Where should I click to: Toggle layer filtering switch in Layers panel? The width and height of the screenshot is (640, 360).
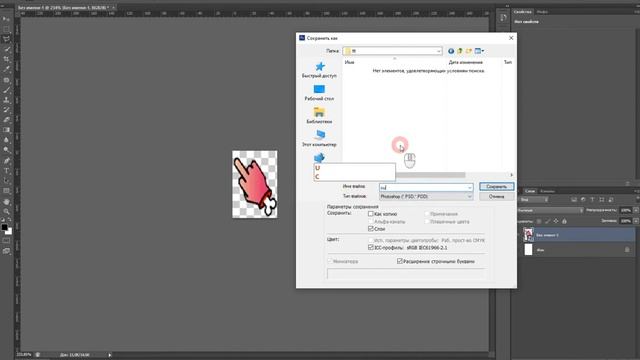click(638, 200)
